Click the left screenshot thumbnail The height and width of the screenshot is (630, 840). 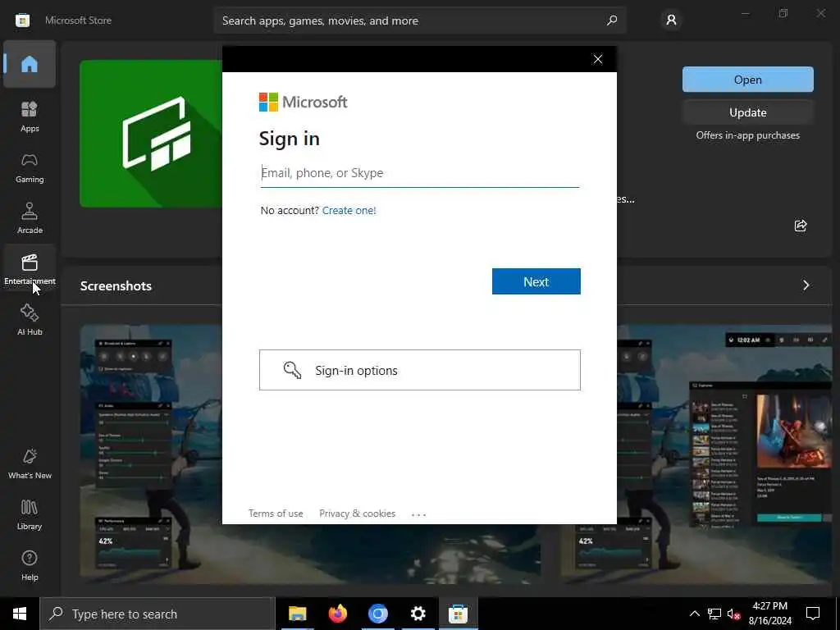coord(151,454)
